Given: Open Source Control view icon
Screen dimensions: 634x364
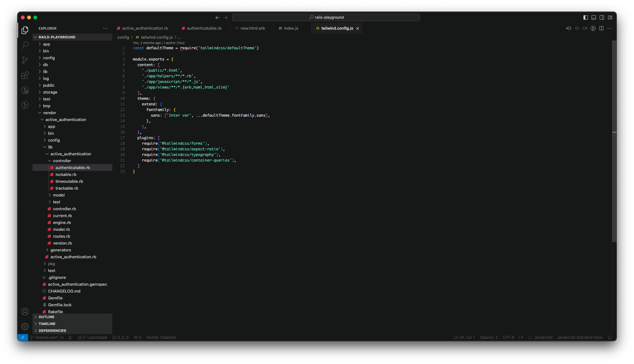Looking at the screenshot, I should click(x=25, y=60).
